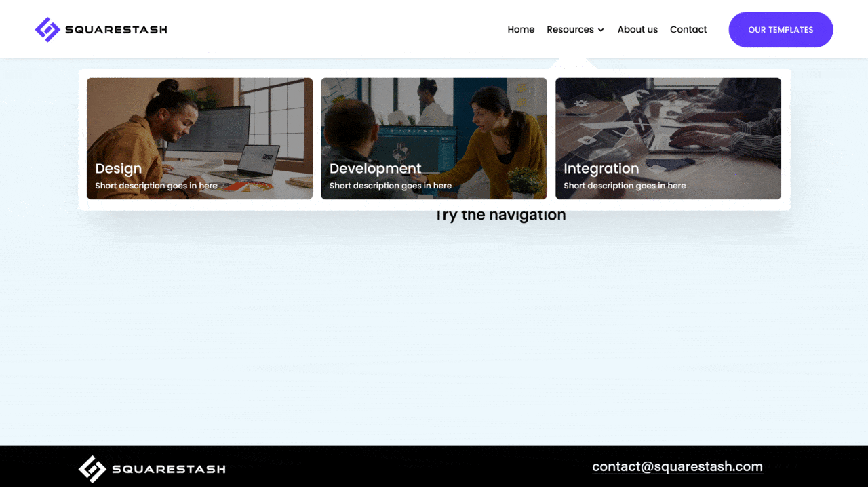The height and width of the screenshot is (488, 868).
Task: Click the Development heading in the dropdown
Action: point(375,169)
